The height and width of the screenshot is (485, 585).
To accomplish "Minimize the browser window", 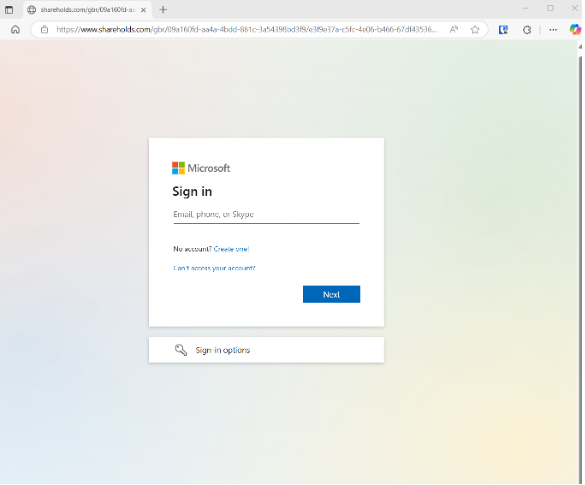I will [526, 9].
